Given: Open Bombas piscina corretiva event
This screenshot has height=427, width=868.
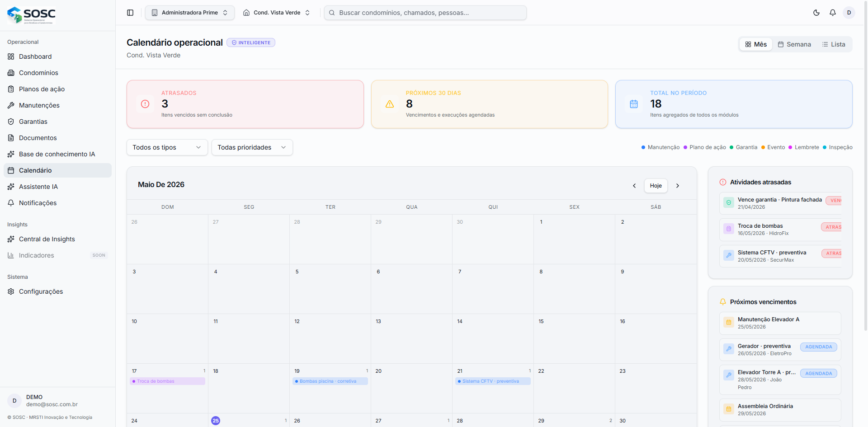Looking at the screenshot, I should 330,381.
